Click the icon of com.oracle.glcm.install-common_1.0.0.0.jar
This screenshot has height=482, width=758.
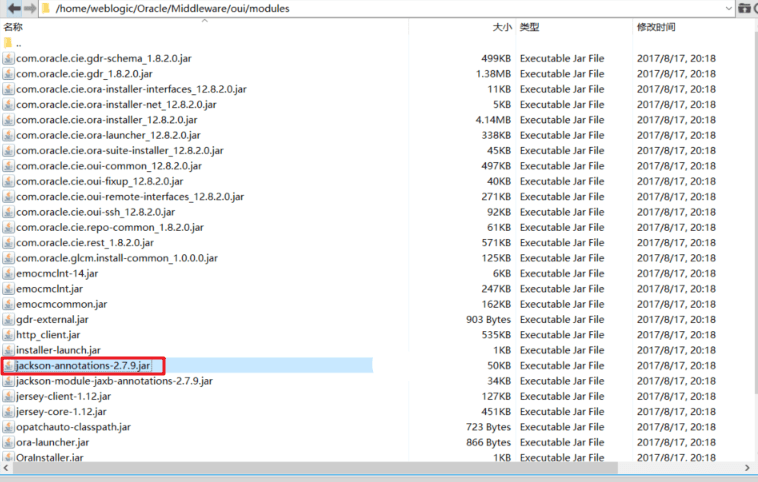pyautogui.click(x=8, y=258)
